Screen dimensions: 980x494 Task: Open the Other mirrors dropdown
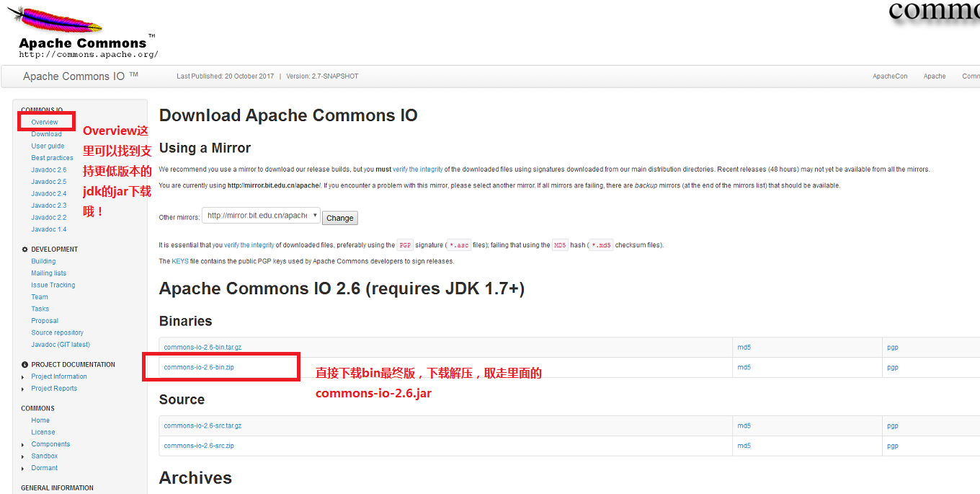(261, 216)
